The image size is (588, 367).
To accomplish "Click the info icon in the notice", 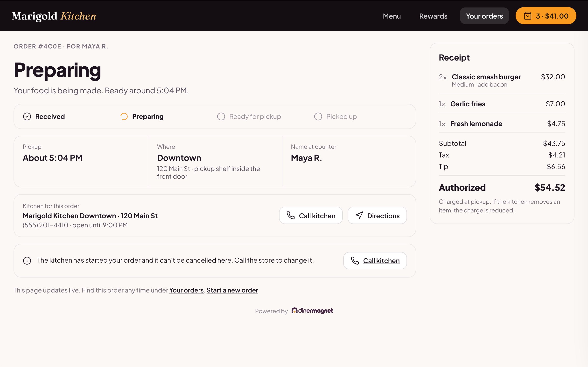I will 27,260.
